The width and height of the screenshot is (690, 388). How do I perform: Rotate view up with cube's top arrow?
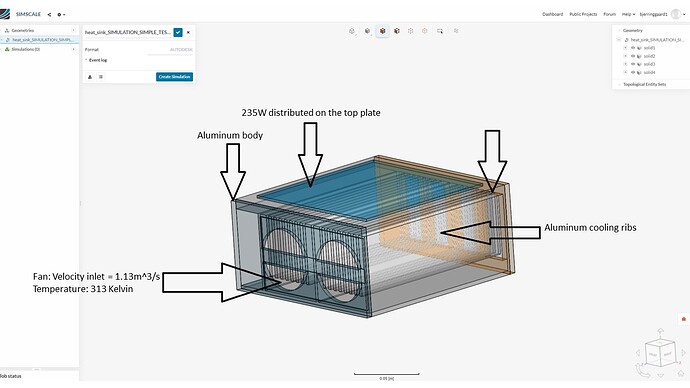[x=661, y=331]
